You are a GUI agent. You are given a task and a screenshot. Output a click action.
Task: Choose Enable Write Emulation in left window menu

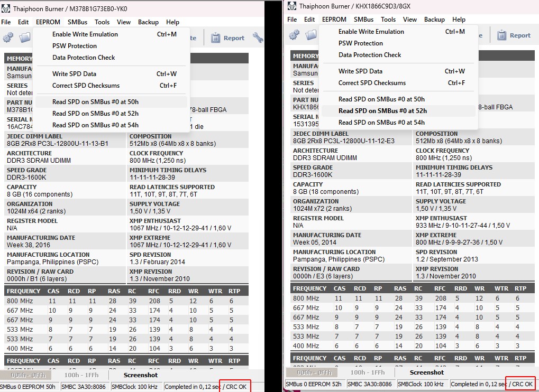[112, 34]
